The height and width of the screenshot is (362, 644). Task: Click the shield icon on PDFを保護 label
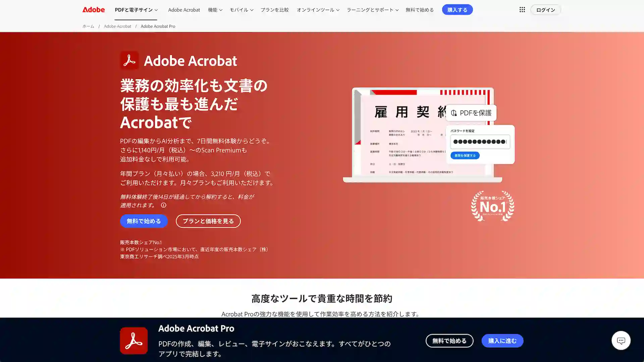point(454,113)
